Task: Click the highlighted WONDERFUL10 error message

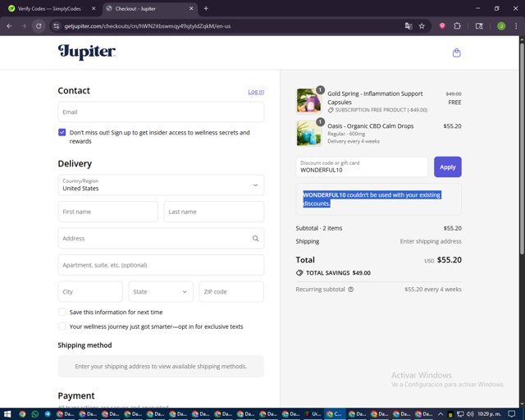Action: point(372,199)
